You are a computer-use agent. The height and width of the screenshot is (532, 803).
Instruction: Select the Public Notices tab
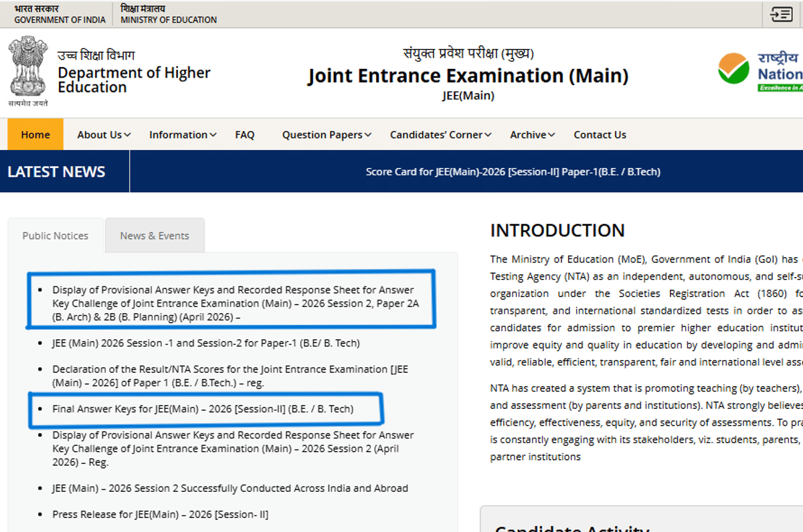coord(56,236)
